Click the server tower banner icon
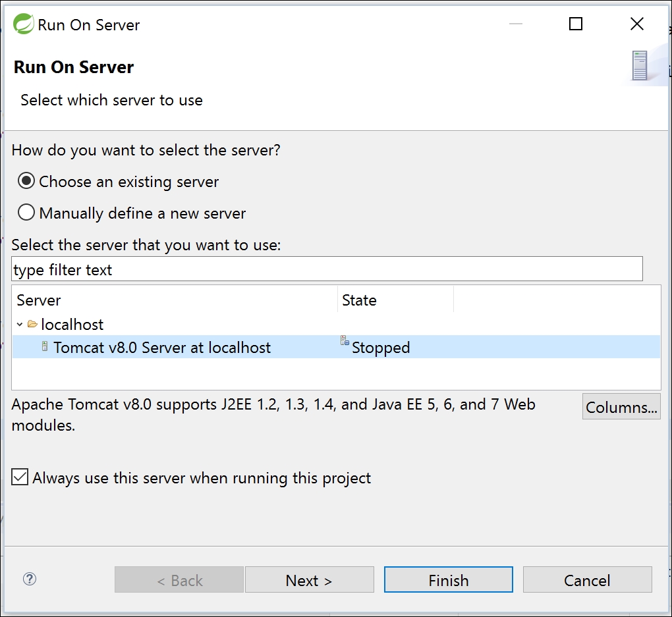The image size is (672, 617). (639, 66)
